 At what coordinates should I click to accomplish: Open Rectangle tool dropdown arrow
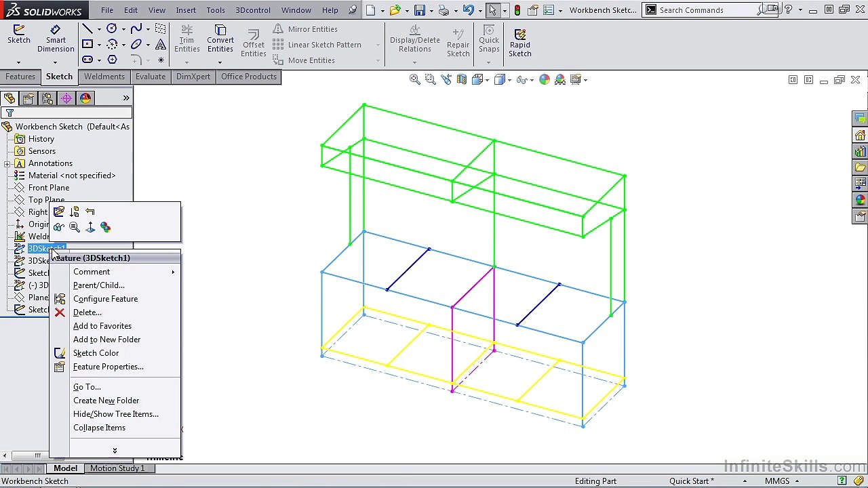(x=99, y=45)
